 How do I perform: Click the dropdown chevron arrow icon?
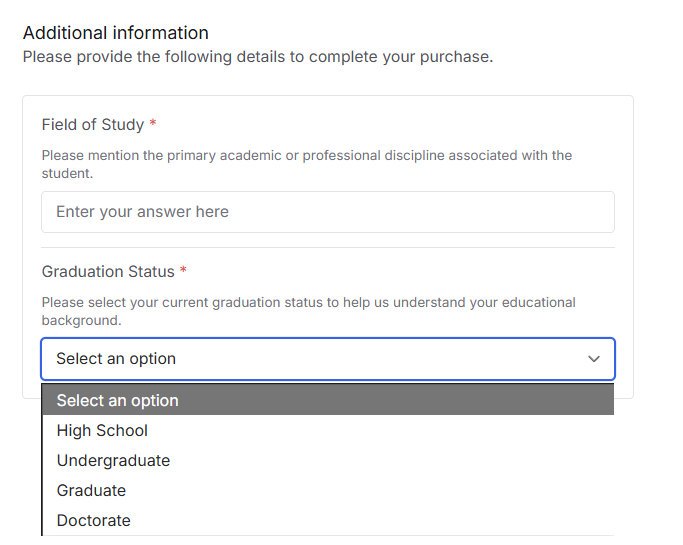coord(594,359)
